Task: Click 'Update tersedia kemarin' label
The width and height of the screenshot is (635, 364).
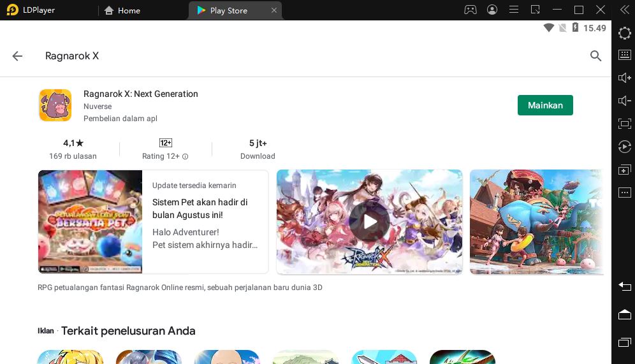Action: coord(194,186)
